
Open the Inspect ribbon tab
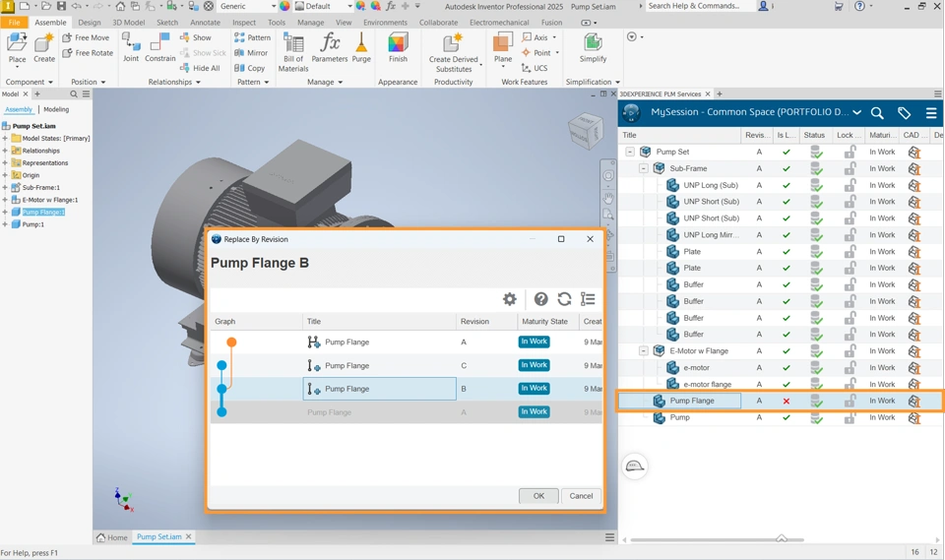244,23
